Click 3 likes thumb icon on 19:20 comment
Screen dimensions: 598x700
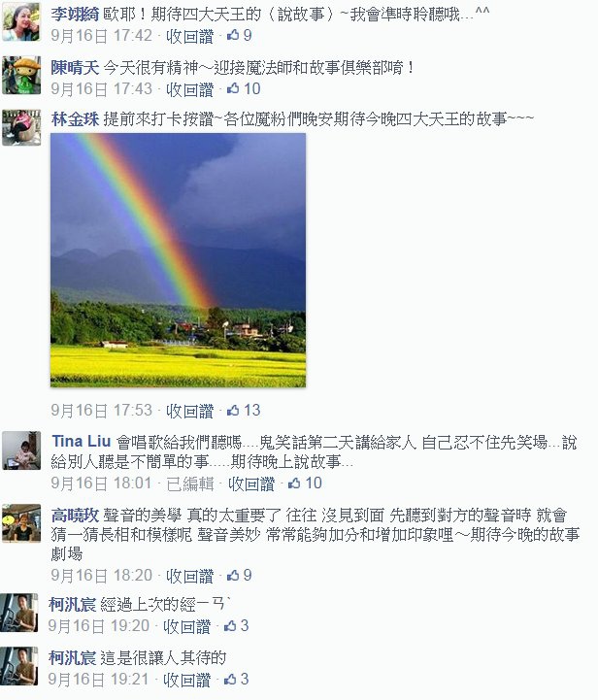tap(230, 626)
